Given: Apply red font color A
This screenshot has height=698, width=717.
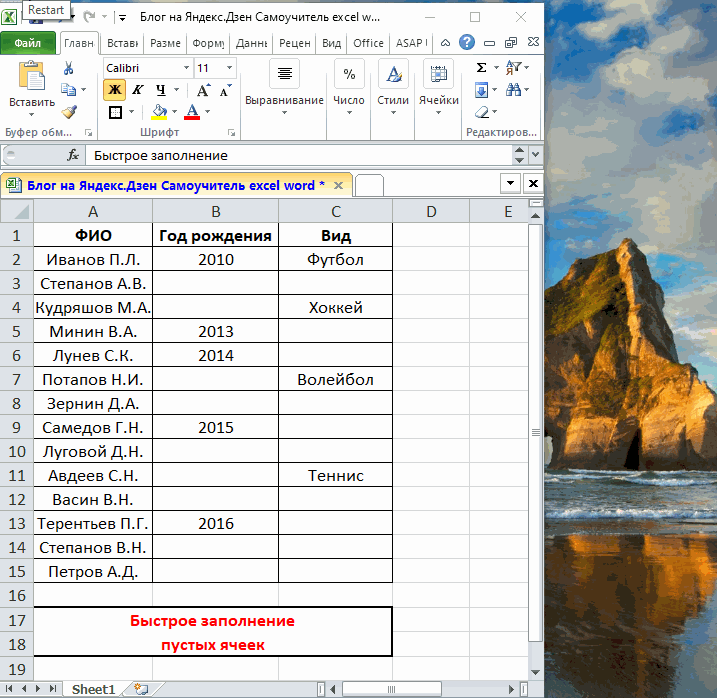Looking at the screenshot, I should pos(192,112).
